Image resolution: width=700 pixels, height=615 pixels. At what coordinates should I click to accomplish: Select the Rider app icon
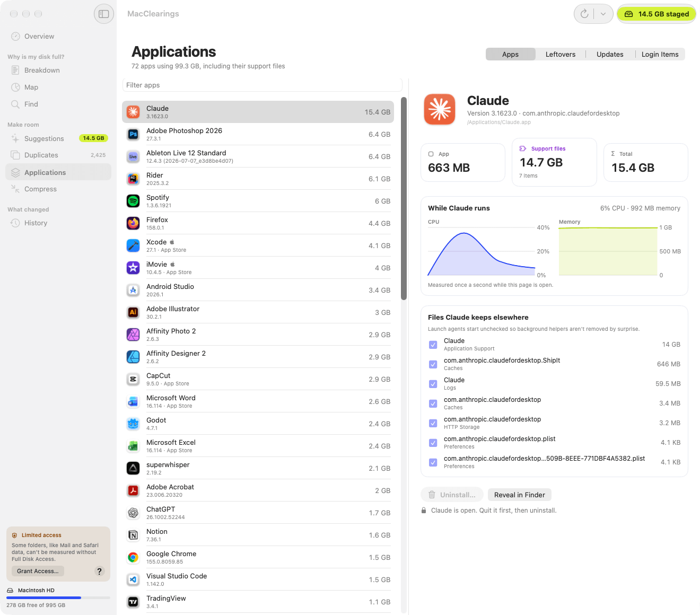(133, 179)
